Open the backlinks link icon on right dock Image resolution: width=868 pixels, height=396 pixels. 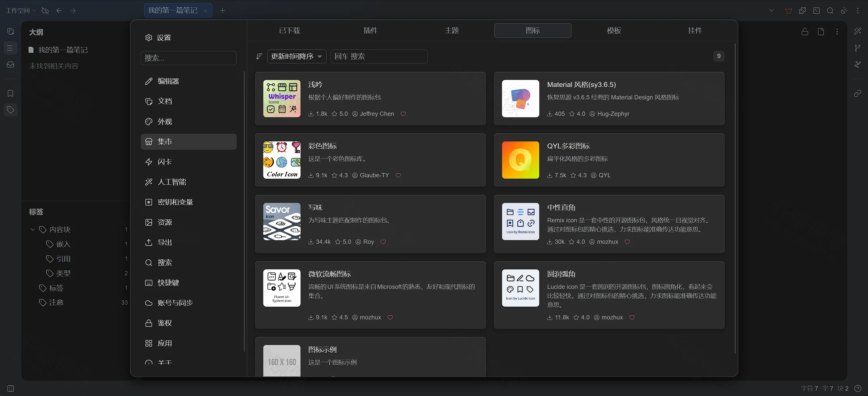click(x=858, y=93)
